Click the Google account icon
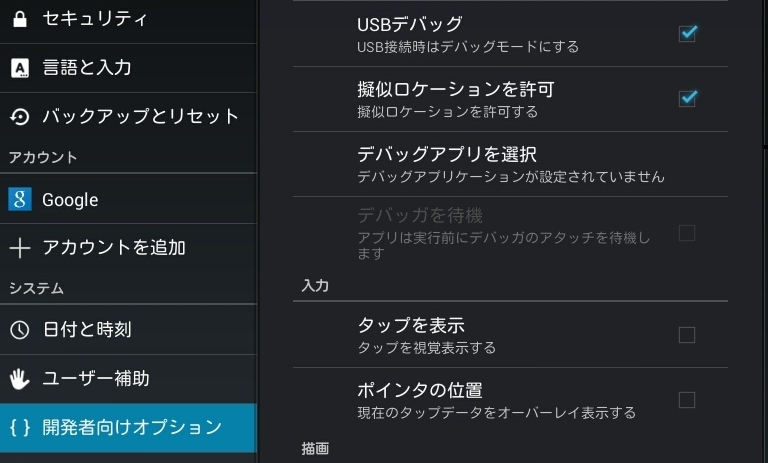This screenshot has height=463, width=768. [x=20, y=199]
